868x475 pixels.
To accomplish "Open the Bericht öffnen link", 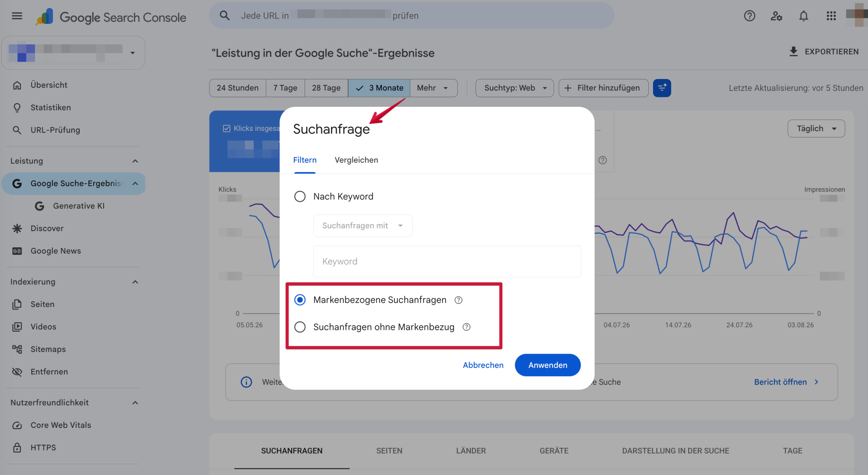I will (x=786, y=382).
